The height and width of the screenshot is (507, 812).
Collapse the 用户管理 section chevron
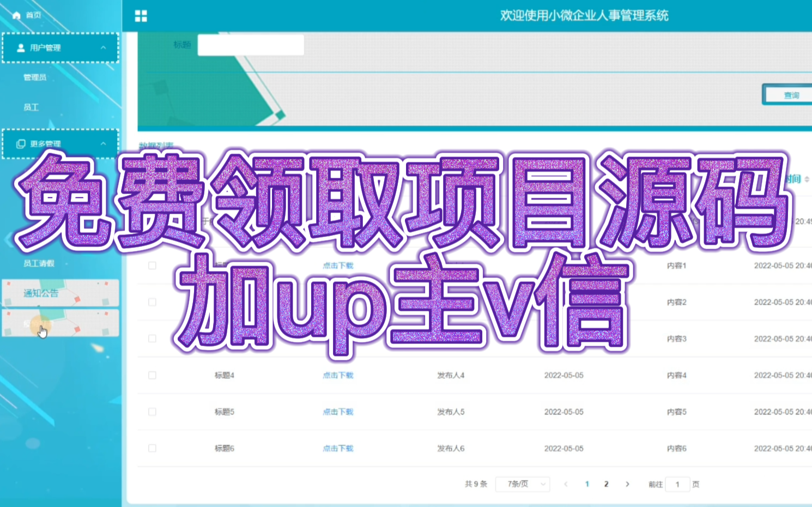pos(104,48)
